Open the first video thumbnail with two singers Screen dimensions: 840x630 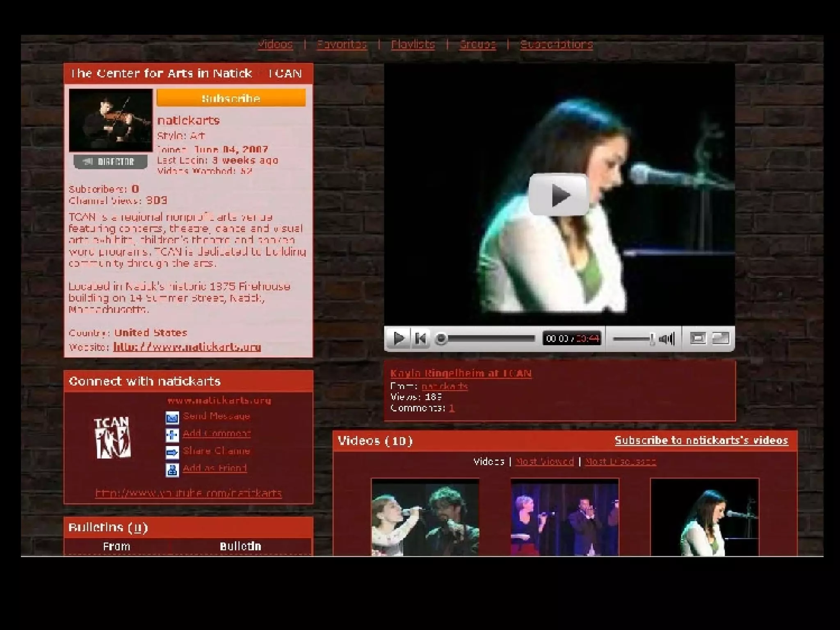click(x=425, y=518)
